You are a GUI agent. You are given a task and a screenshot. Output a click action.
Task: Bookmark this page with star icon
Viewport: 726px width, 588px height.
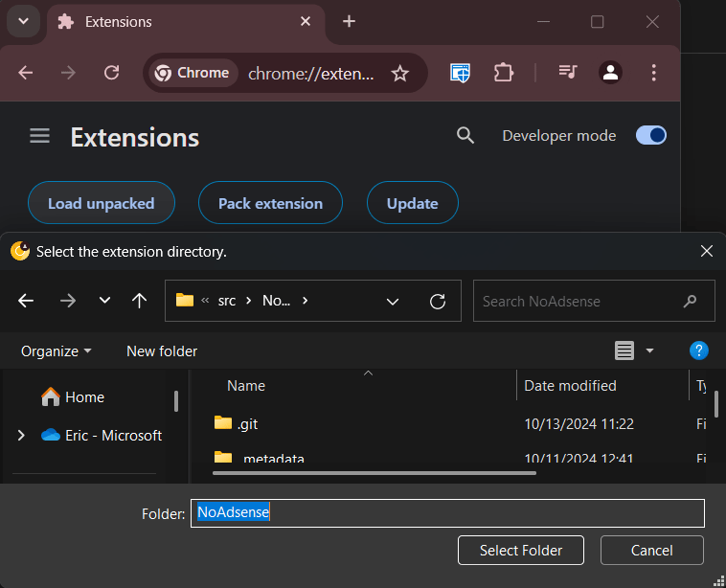coord(399,74)
